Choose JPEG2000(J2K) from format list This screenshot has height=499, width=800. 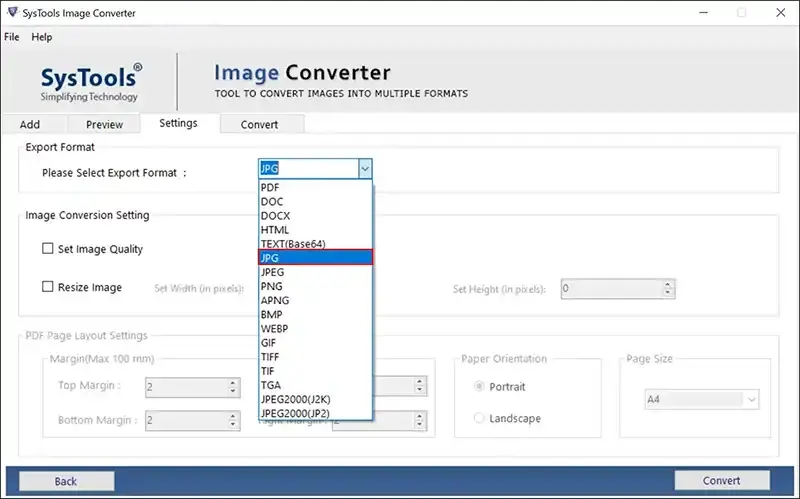tap(315, 399)
